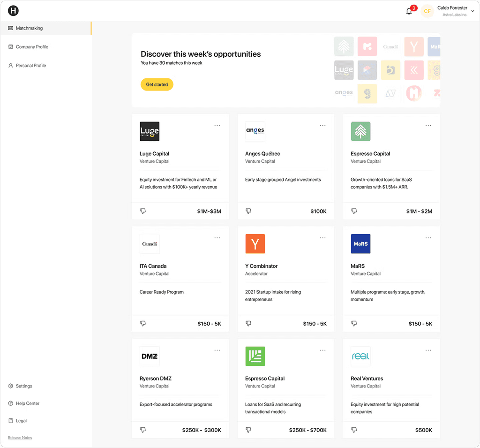Image resolution: width=480 pixels, height=448 pixels.
Task: Thumbs down the MaRS match
Action: tap(354, 324)
